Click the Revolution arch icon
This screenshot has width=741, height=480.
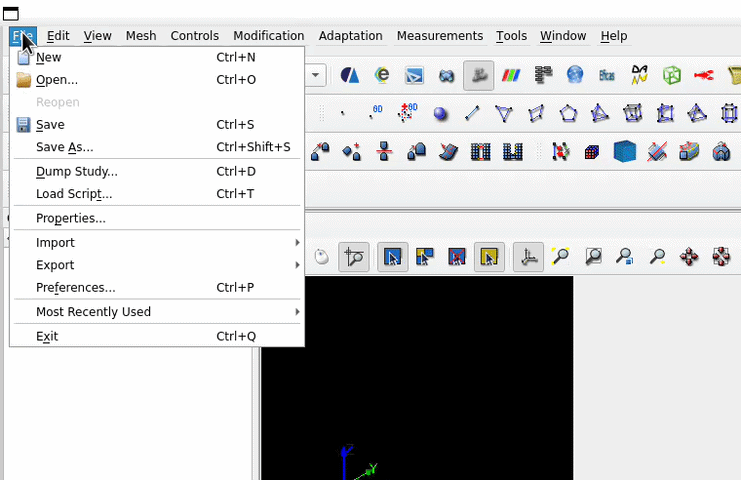(721, 152)
